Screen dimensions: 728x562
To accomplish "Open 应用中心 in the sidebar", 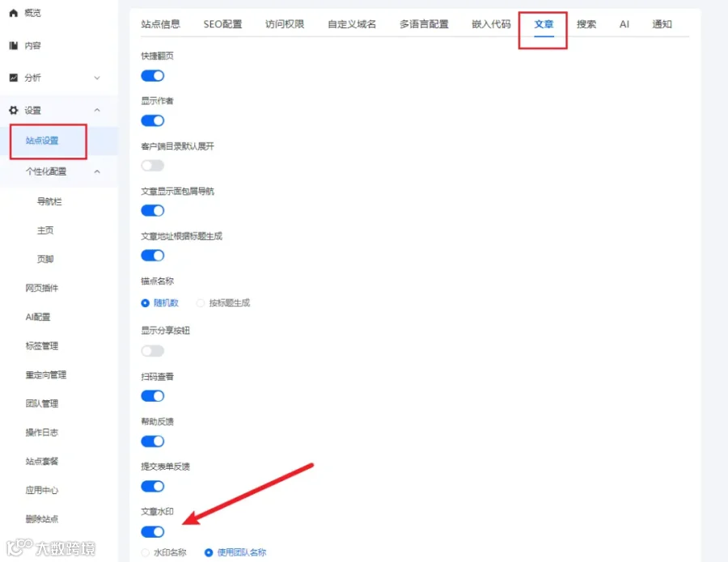I will coord(42,490).
